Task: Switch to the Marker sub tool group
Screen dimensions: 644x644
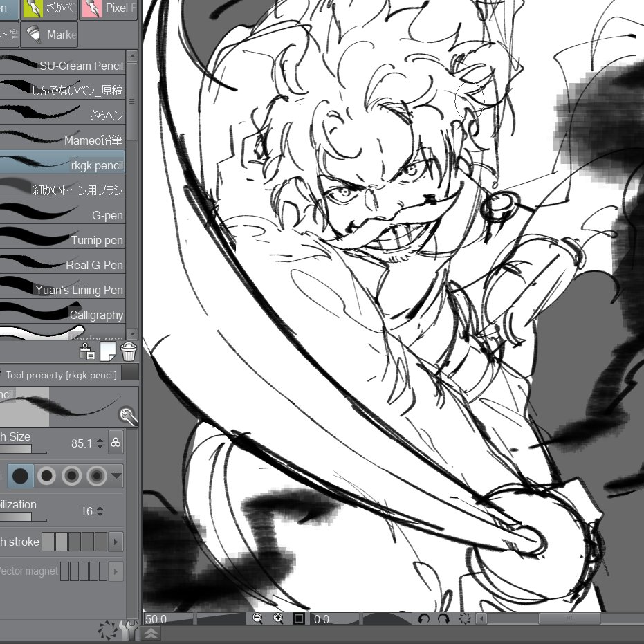Action: pos(49,35)
